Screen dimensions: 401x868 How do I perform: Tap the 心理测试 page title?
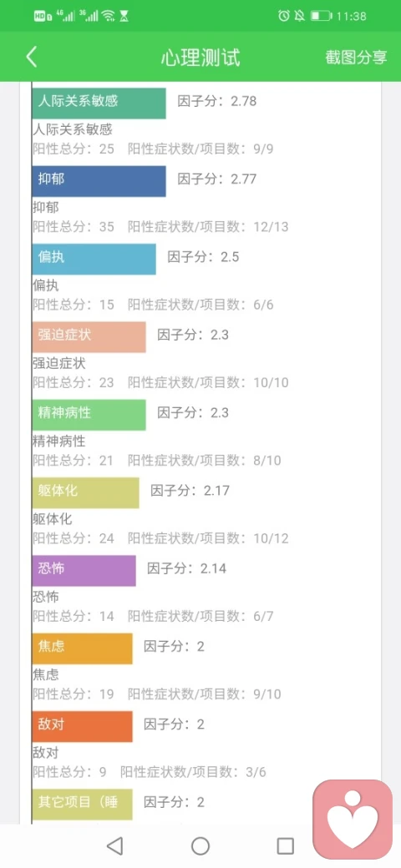[x=200, y=58]
